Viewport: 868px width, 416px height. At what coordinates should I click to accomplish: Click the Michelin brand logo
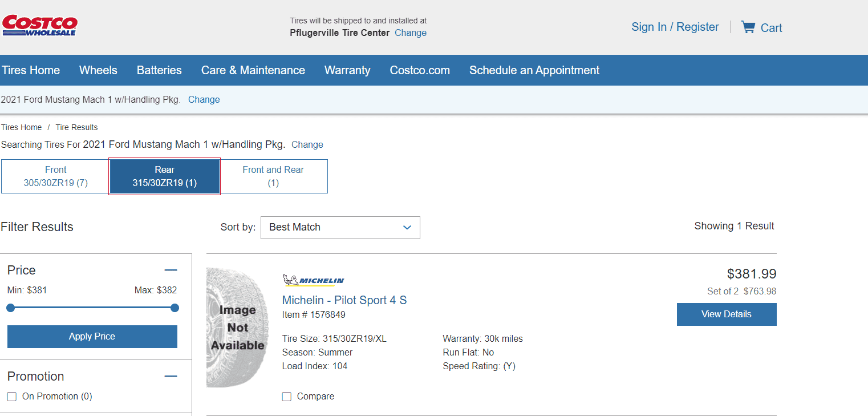(x=313, y=280)
